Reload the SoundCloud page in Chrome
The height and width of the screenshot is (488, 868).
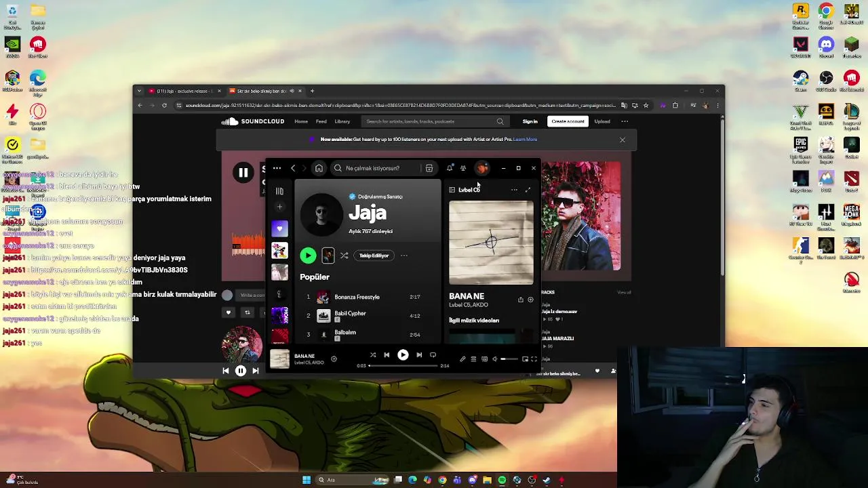point(164,105)
